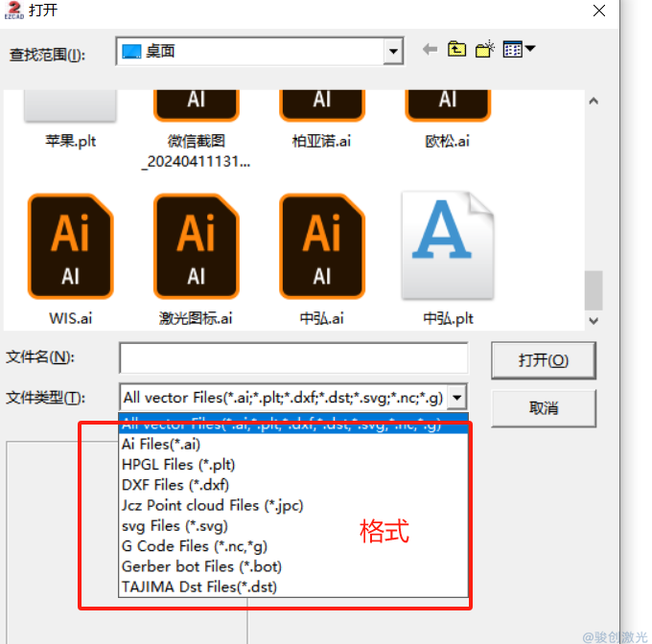Collapse the 文件类型 dropdown arrow

(x=457, y=398)
